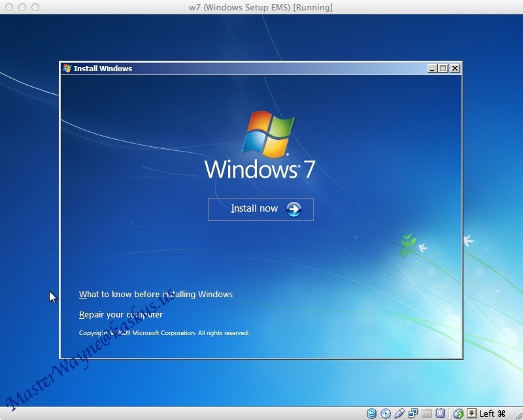Click the hard disk activity icon
This screenshot has height=420, width=523.
372,413
